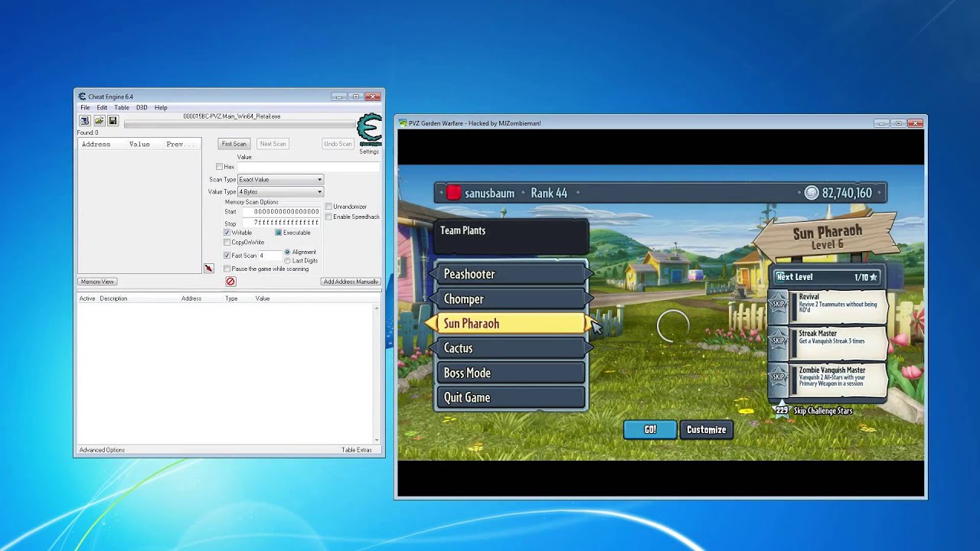Click Table Extras in the status bar
Screen dimensions: 980x551
click(x=357, y=450)
